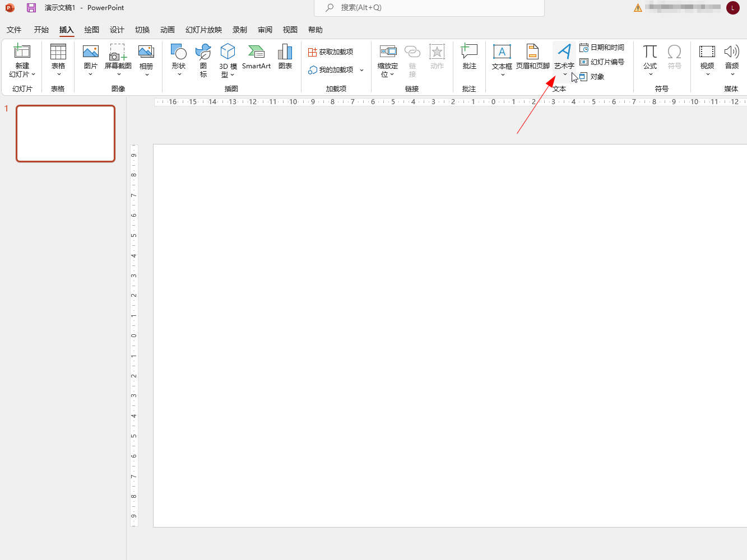Click the Equation (公式) icon
Viewport: 747px width, 560px height.
click(650, 52)
